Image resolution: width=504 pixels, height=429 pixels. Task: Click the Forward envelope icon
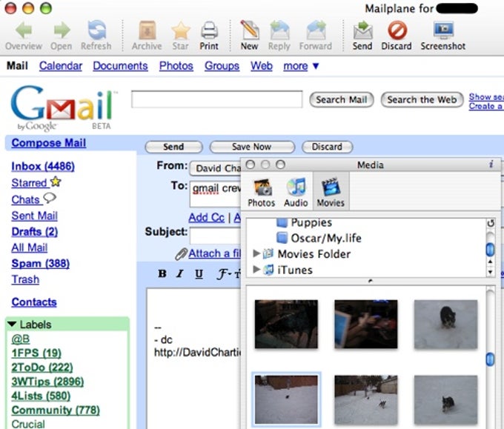pyautogui.click(x=316, y=30)
